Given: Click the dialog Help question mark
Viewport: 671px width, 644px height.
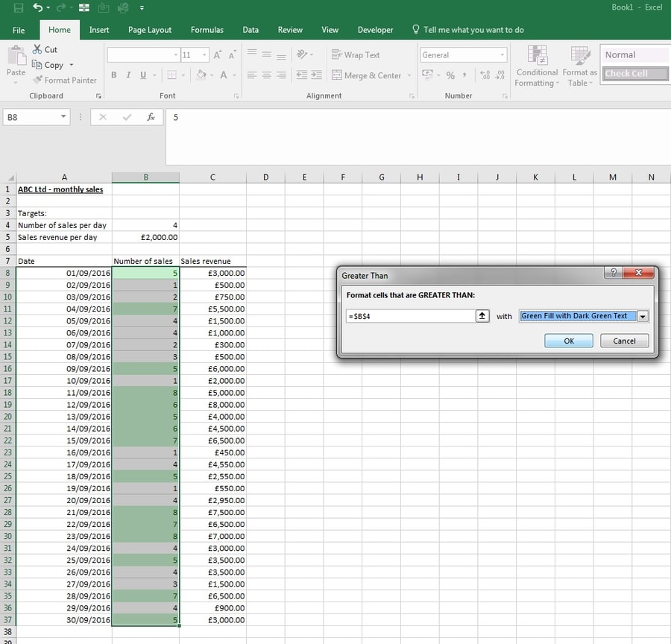Looking at the screenshot, I should tap(614, 273).
